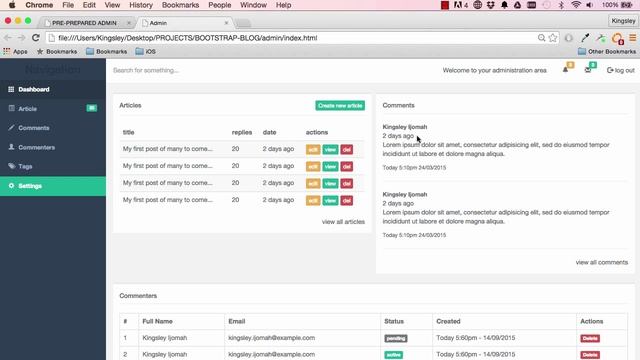Click Create new article button
Viewport: 640px width, 360px height.
[x=340, y=106]
